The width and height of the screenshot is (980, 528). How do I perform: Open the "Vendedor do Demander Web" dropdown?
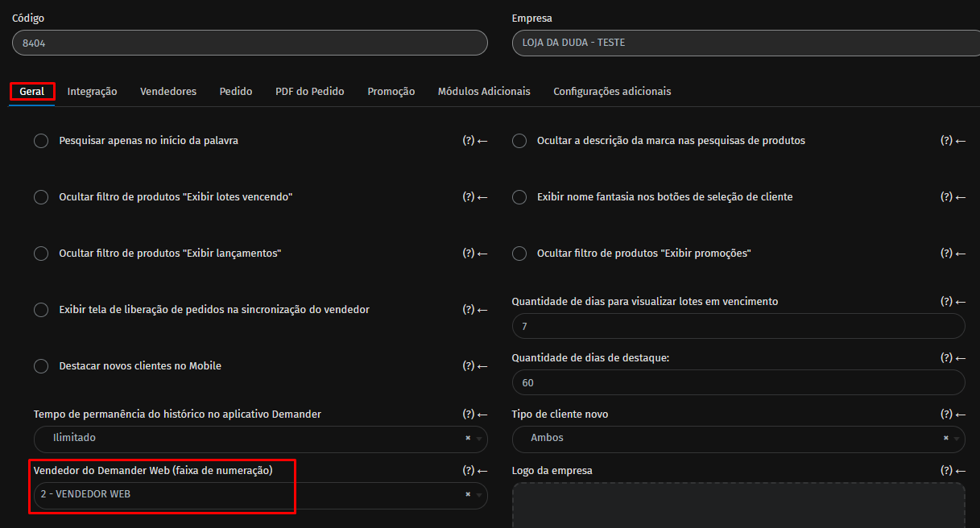coord(260,495)
